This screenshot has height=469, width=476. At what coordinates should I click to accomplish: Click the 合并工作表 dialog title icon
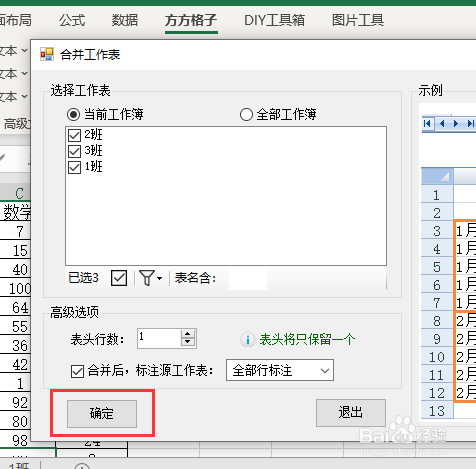click(47, 54)
